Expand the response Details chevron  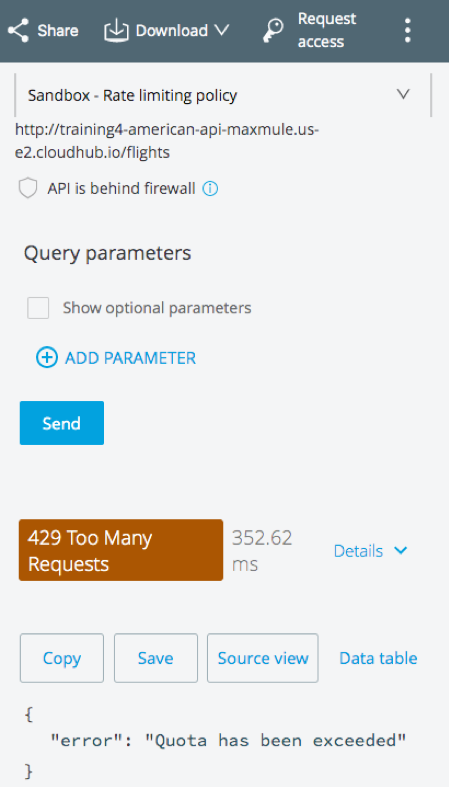pos(400,551)
